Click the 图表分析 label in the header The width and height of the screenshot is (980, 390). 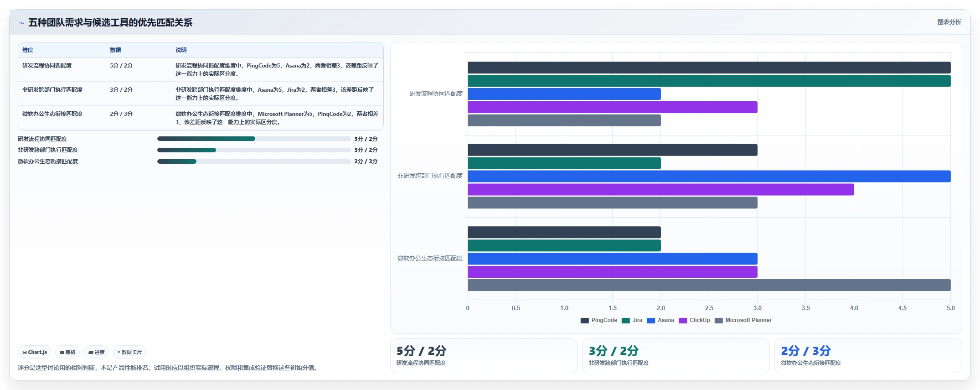tap(949, 22)
